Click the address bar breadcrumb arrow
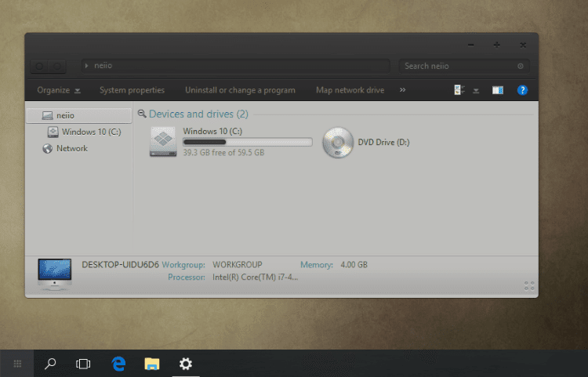Screen dimensions: 588x377 [86, 66]
